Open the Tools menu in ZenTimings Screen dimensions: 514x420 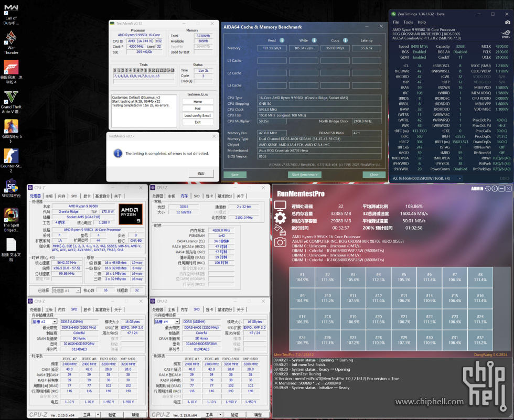tap(408, 22)
